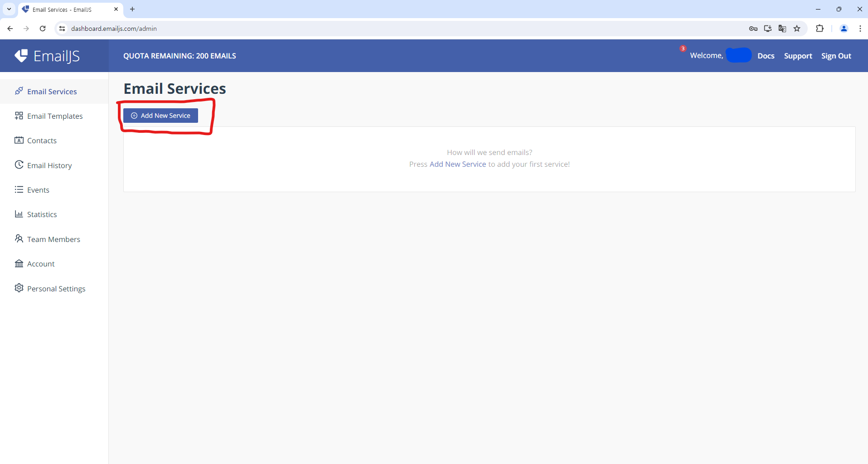Bookmark this page with the star
868x464 pixels.
pos(797,29)
